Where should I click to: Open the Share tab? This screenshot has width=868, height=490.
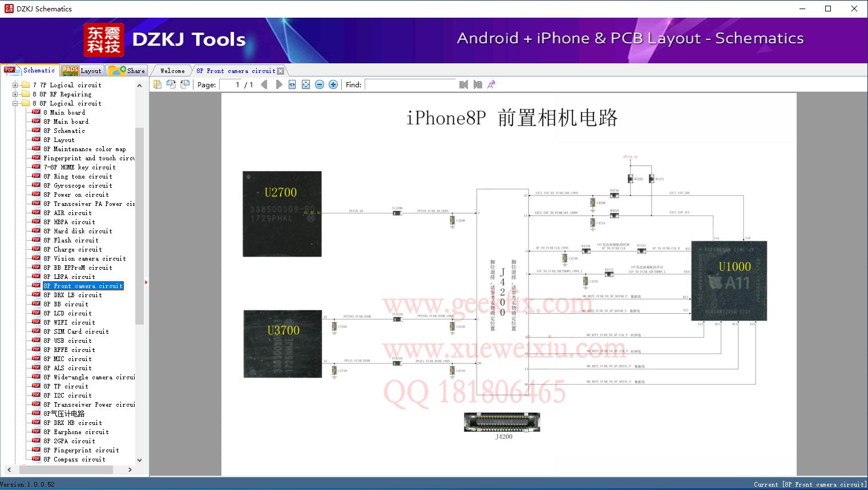pos(127,71)
